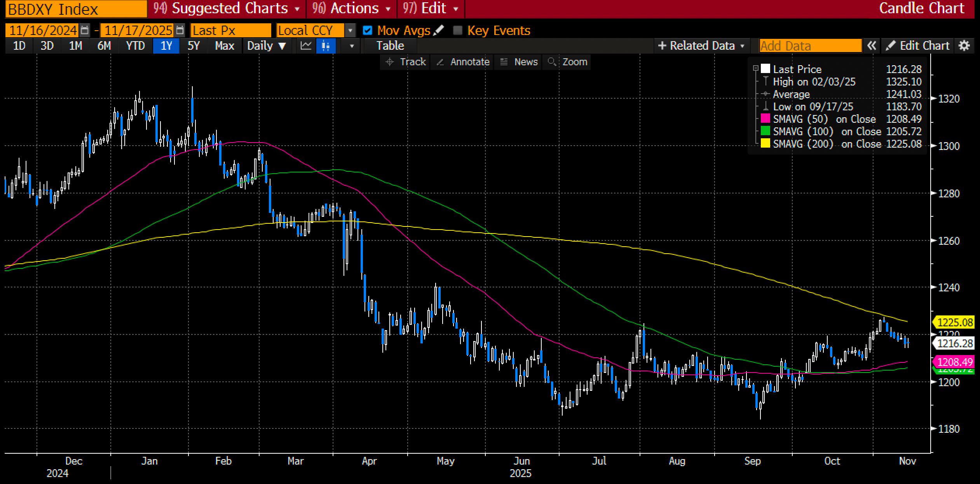Enable the Key Events checkbox

[x=458, y=30]
